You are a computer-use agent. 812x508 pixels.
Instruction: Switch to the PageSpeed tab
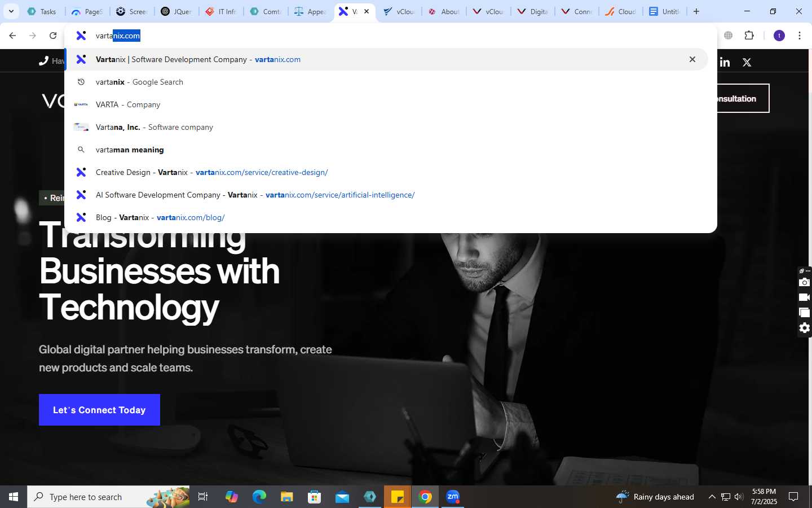coord(87,11)
